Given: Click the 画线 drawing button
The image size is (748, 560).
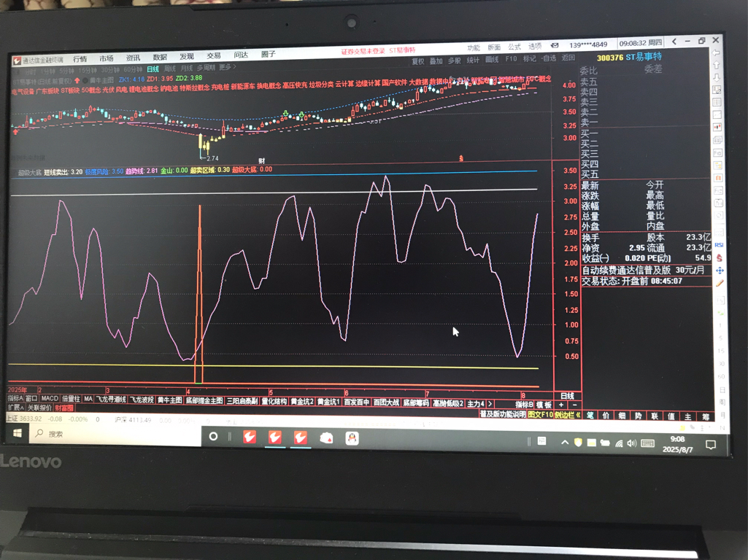Looking at the screenshot, I should click(x=492, y=60).
